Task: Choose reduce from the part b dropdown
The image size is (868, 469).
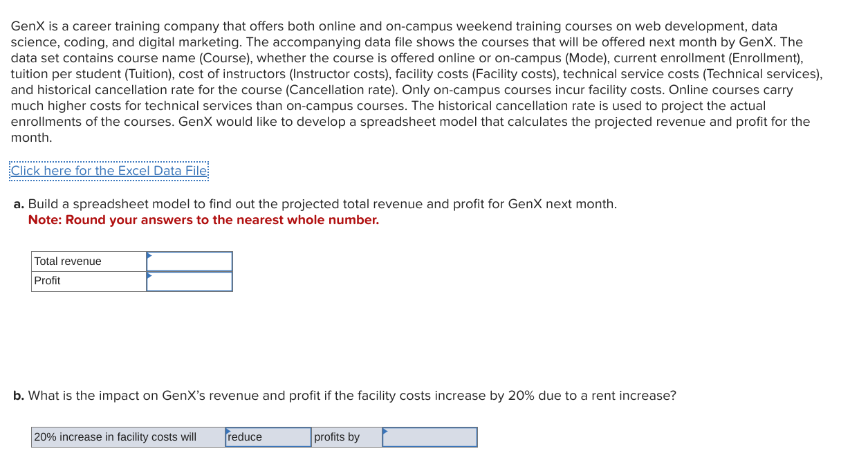Action: 268,436
